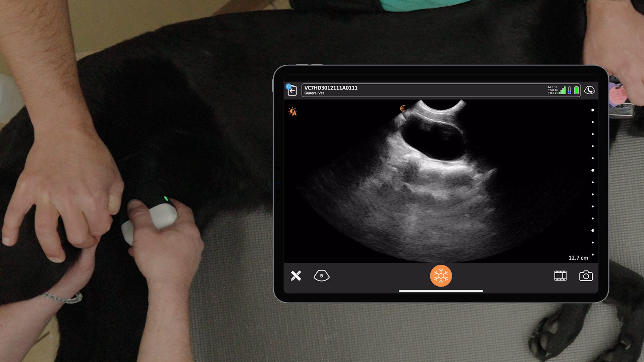Viewport: 644px width, 362px height.
Task: Tap the home indicator bar at bottom
Action: click(x=441, y=291)
